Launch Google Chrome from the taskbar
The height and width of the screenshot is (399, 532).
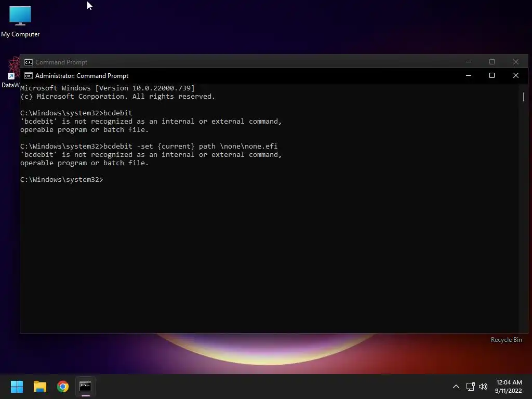pos(63,387)
